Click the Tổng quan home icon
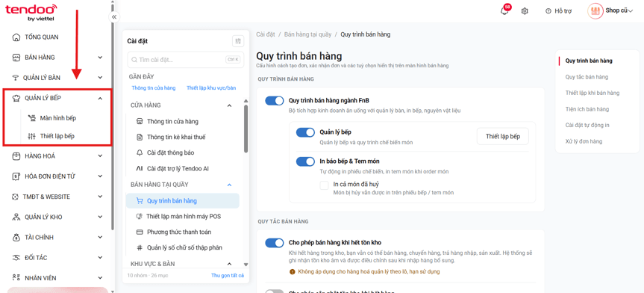This screenshot has width=644, height=293. pos(16,37)
